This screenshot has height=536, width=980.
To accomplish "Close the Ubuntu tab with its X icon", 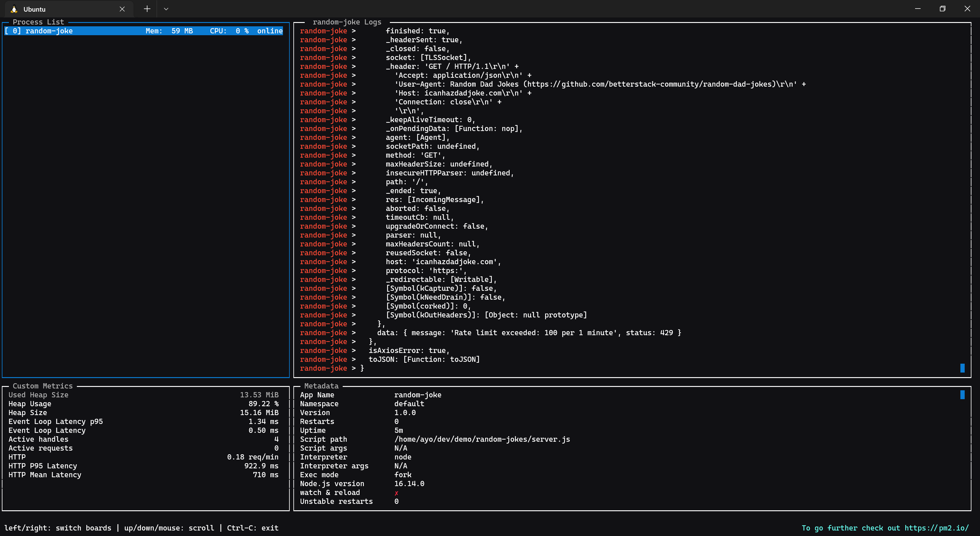I will point(122,9).
